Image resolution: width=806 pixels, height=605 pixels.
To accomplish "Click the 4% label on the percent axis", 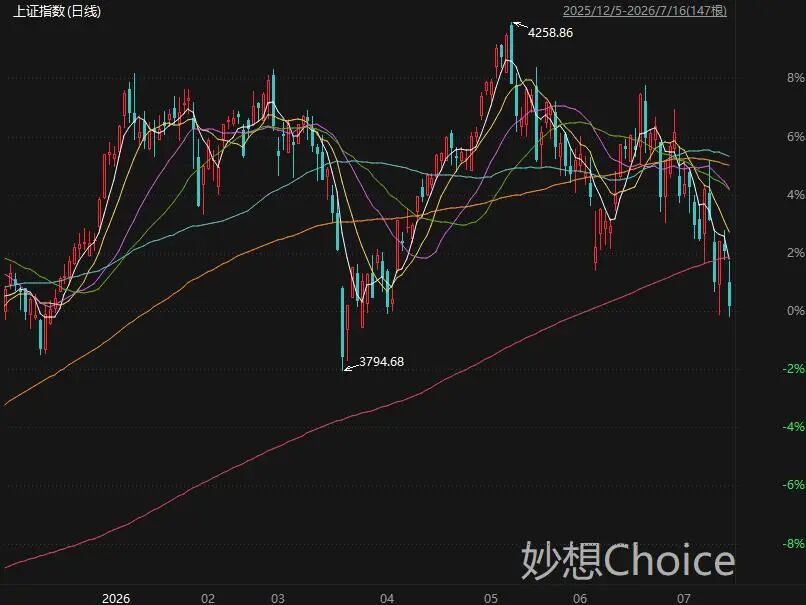I will (x=795, y=195).
